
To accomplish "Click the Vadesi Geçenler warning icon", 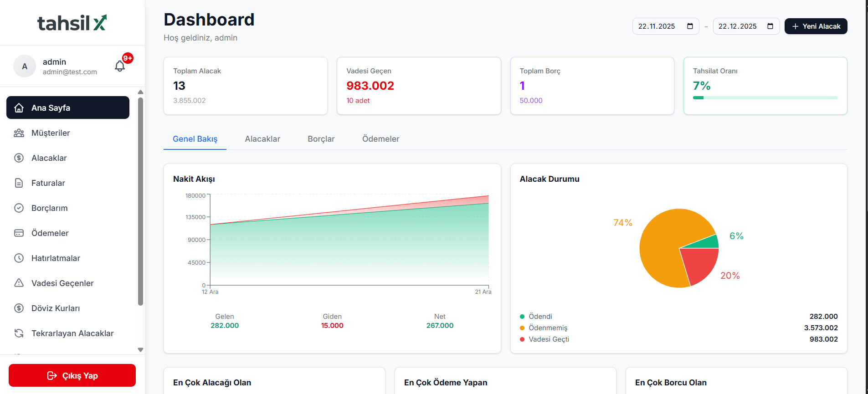I will [x=19, y=283].
